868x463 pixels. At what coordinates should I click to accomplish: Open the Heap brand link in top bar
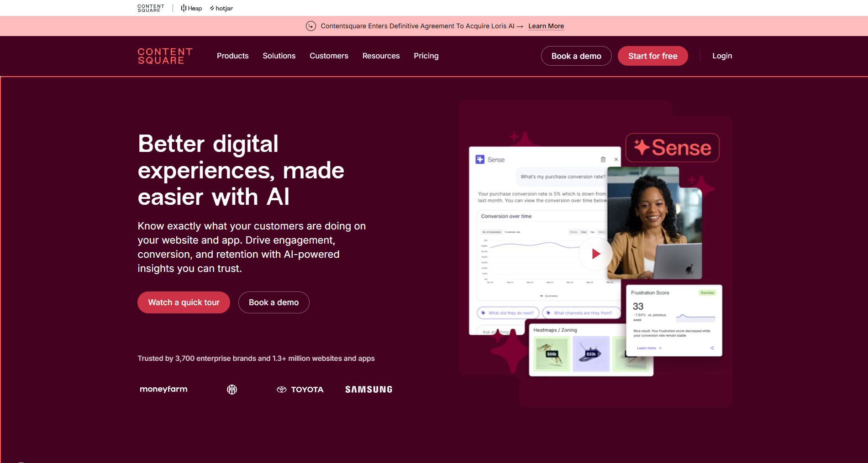point(191,8)
